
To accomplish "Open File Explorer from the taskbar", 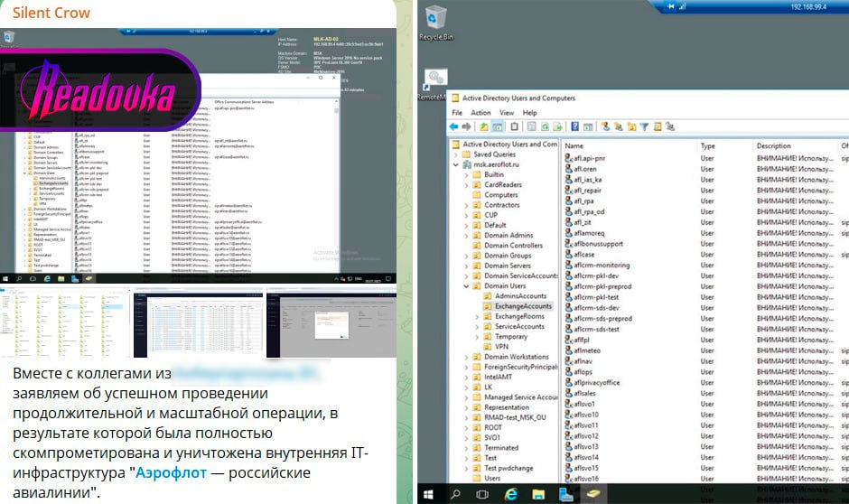I will (537, 495).
